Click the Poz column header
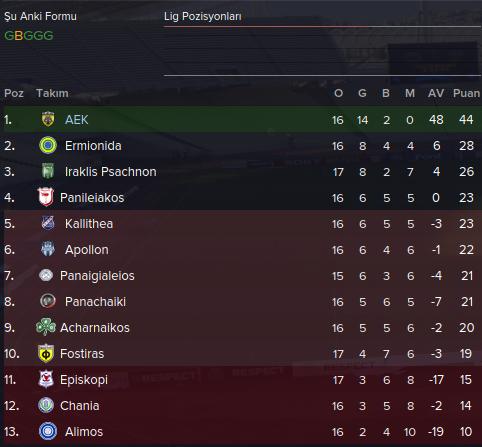The height and width of the screenshot is (447, 482). (14, 93)
